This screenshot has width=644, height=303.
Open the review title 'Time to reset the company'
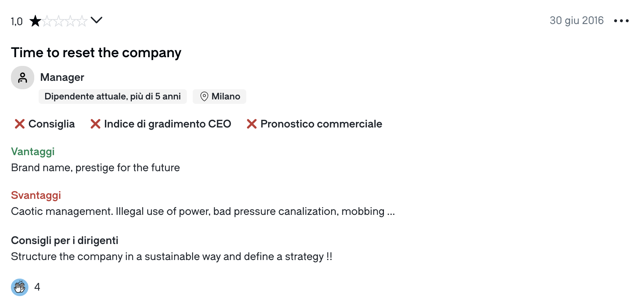[96, 53]
